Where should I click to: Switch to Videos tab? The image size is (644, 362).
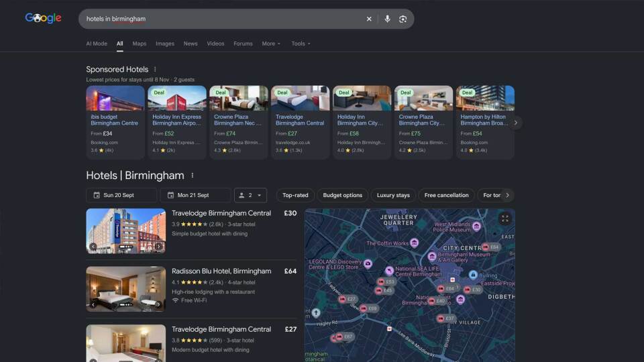coord(215,44)
